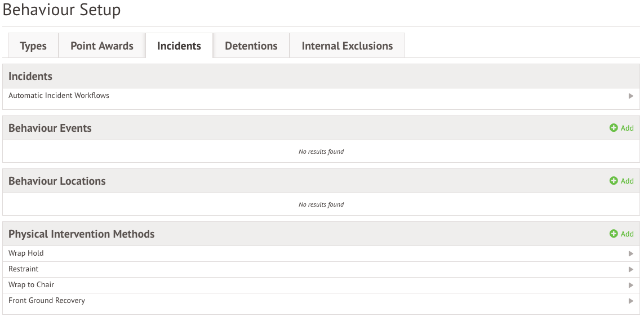Click the green plus icon for Physical Intervention Methods

pos(614,234)
